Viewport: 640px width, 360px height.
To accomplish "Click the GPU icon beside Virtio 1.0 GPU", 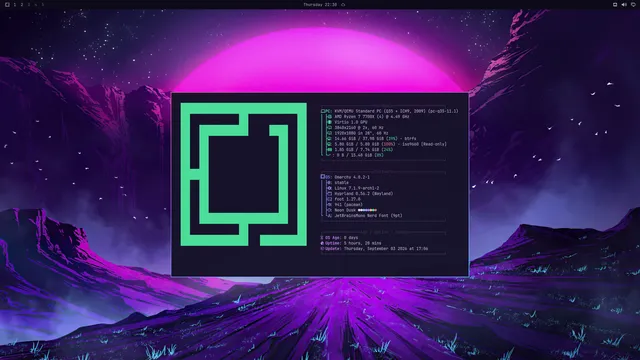I will (330, 122).
